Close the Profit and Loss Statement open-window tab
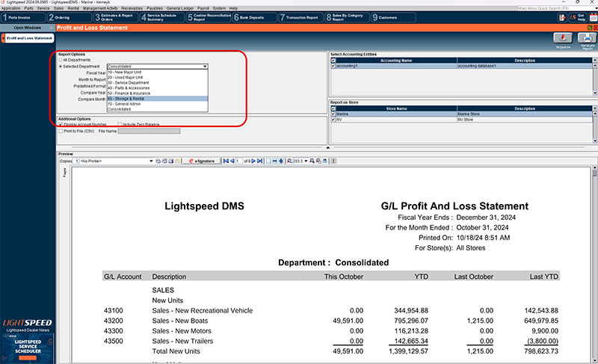 [x=4, y=38]
